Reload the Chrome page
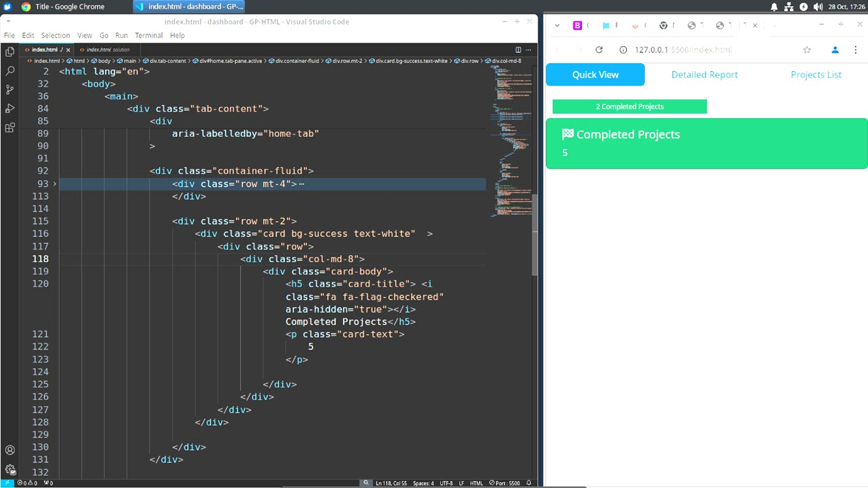The width and height of the screenshot is (868, 488). (599, 49)
